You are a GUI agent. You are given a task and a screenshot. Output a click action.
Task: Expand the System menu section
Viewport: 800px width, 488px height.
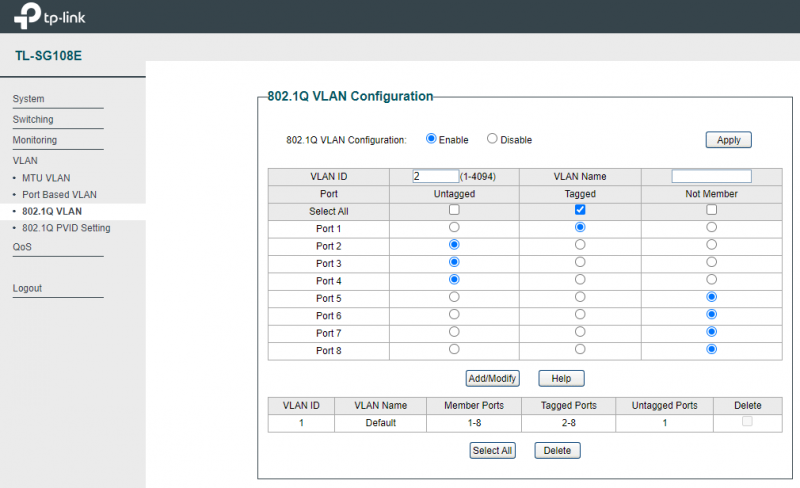pyautogui.click(x=28, y=99)
